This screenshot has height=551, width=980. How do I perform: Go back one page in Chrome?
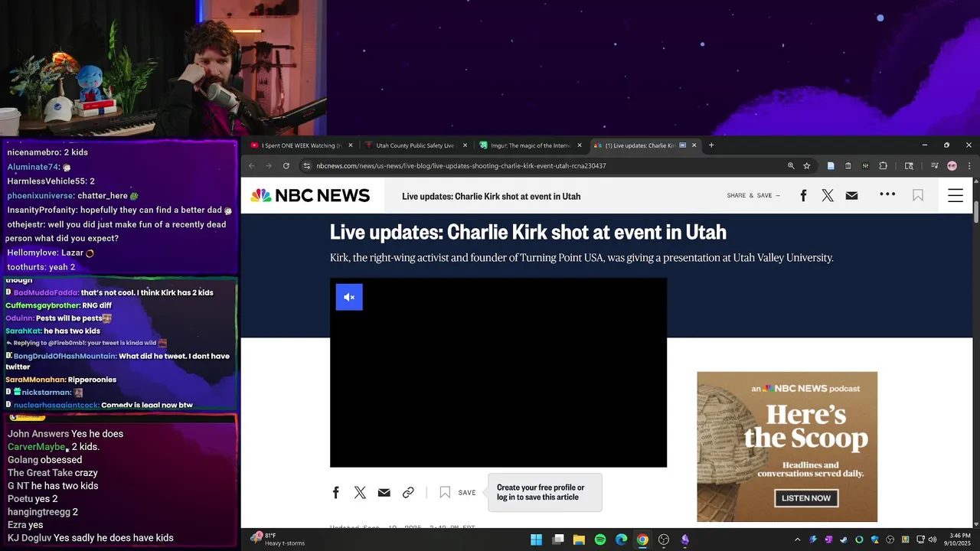251,166
